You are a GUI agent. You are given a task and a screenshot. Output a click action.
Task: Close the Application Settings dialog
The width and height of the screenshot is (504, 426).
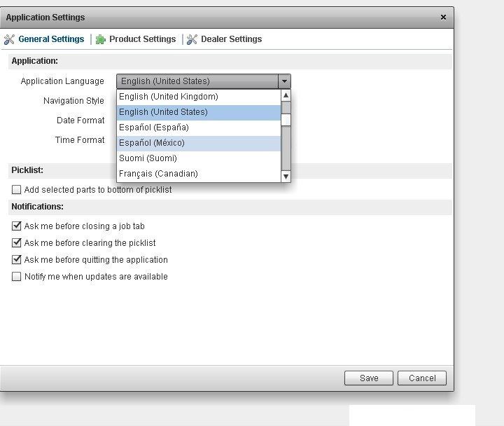click(443, 17)
